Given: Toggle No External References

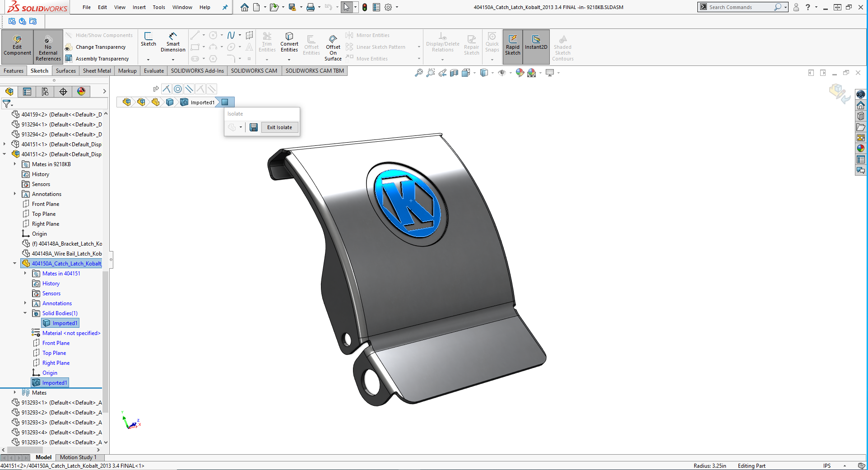Looking at the screenshot, I should [48, 47].
